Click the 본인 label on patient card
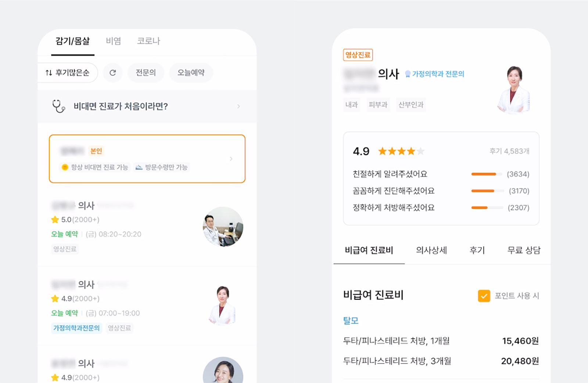Screen dimensions: 588x383 [x=96, y=151]
